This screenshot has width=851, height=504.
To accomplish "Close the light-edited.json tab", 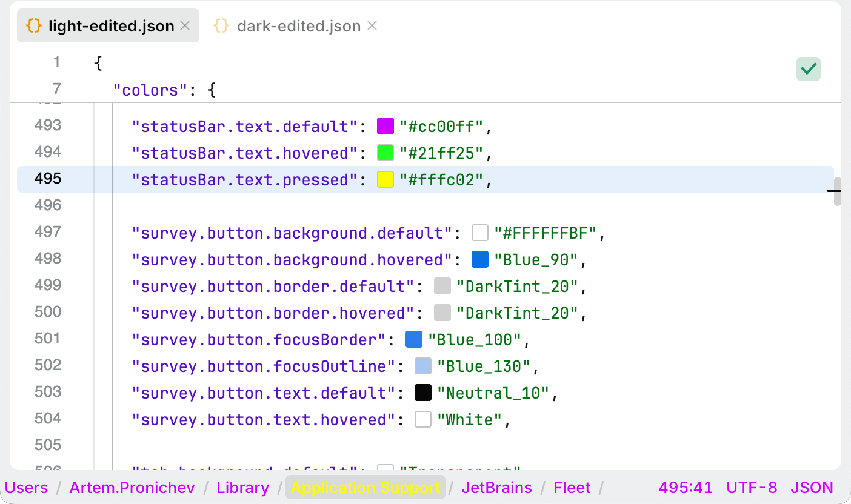I will [185, 26].
